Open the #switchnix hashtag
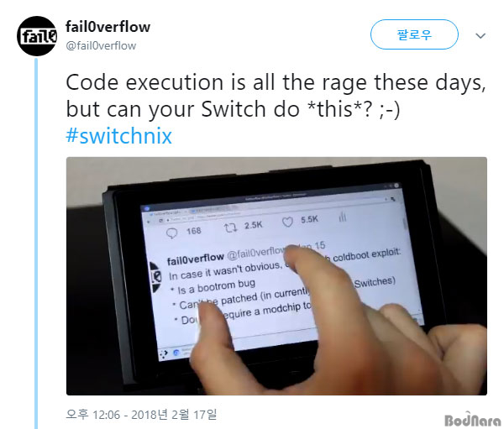The width and height of the screenshot is (504, 429). [118, 136]
